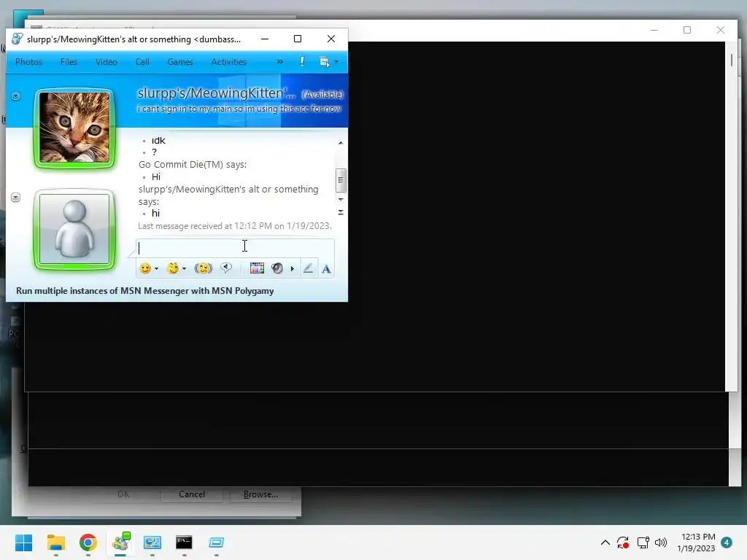Change font with the A icon
Viewport: 747px width, 560px height.
click(x=326, y=269)
